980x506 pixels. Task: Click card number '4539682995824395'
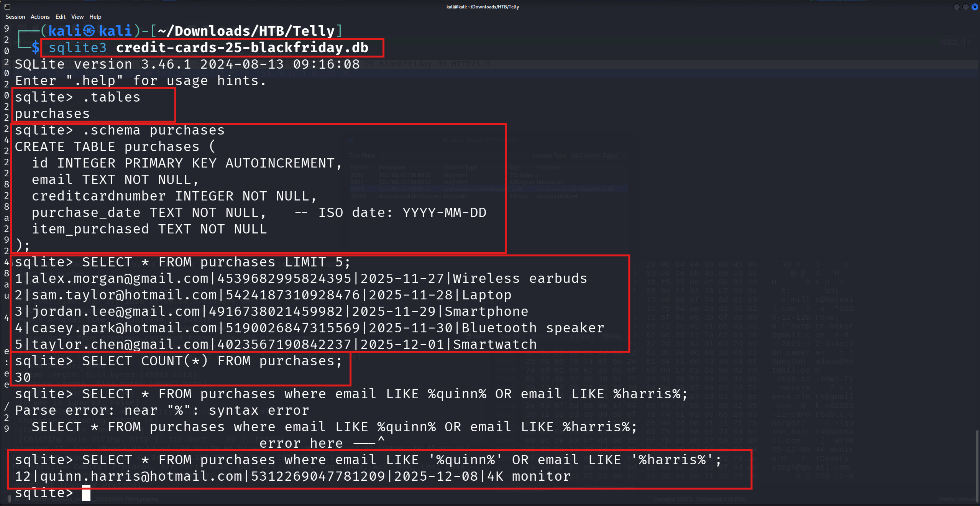point(284,279)
